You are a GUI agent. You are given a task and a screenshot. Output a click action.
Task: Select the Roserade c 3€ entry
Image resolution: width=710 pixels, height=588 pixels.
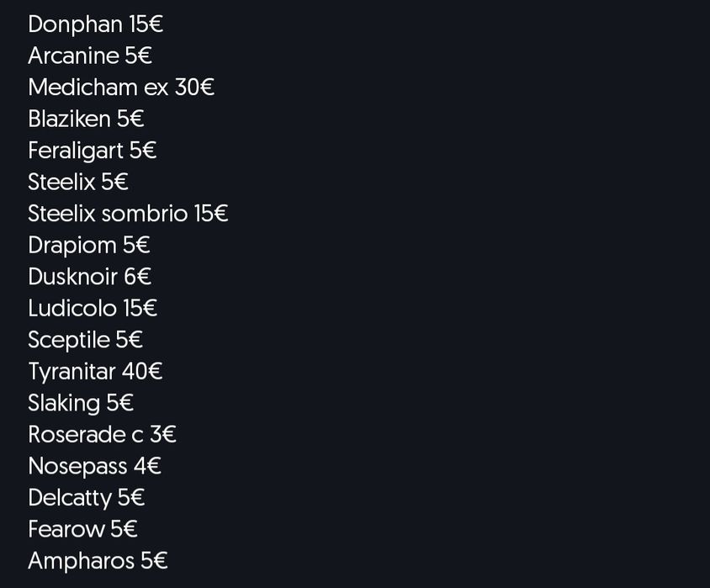click(102, 434)
